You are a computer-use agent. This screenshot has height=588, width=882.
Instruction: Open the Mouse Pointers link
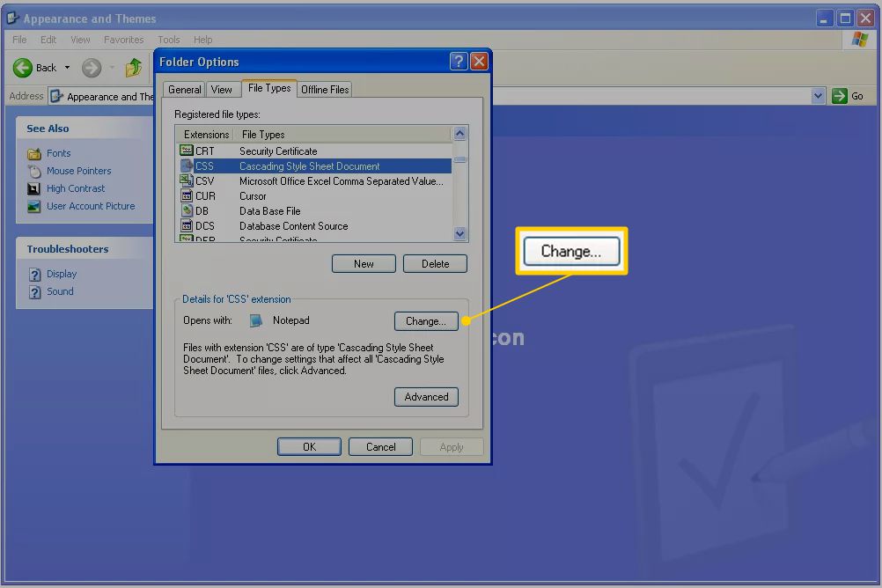point(78,171)
